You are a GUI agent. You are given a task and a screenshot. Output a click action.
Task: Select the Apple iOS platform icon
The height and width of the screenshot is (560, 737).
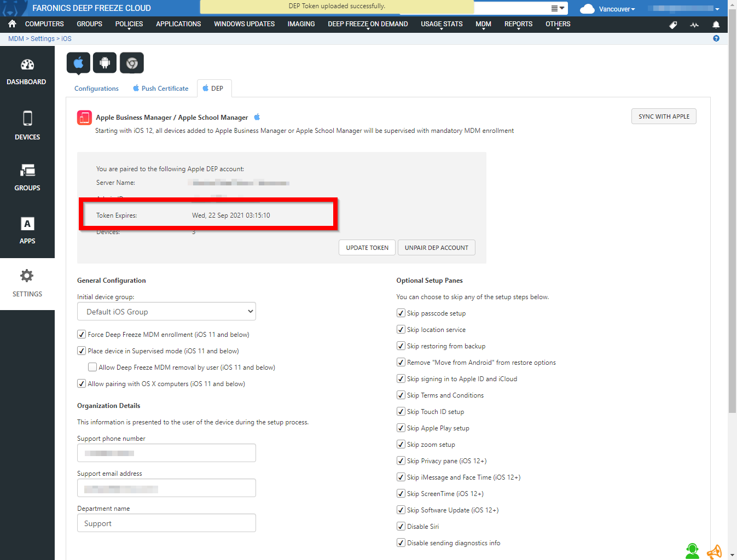[78, 63]
